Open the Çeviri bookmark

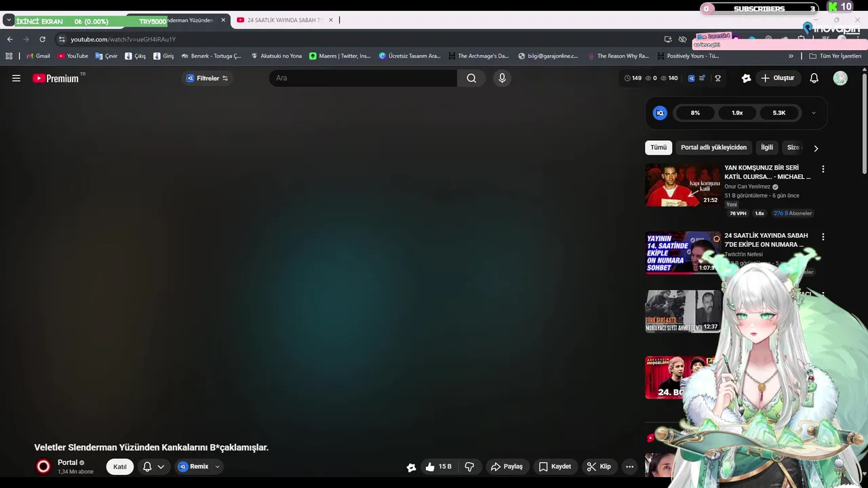106,56
